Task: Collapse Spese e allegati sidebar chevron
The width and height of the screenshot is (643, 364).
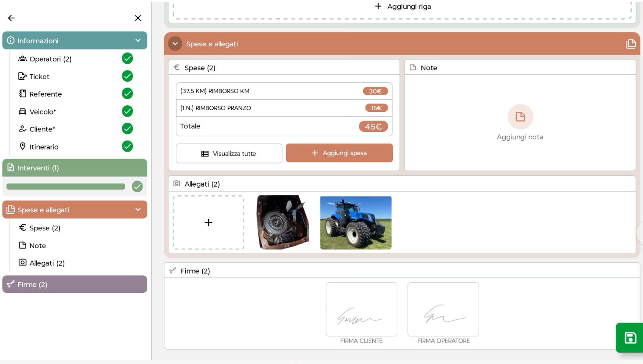Action: tap(138, 210)
